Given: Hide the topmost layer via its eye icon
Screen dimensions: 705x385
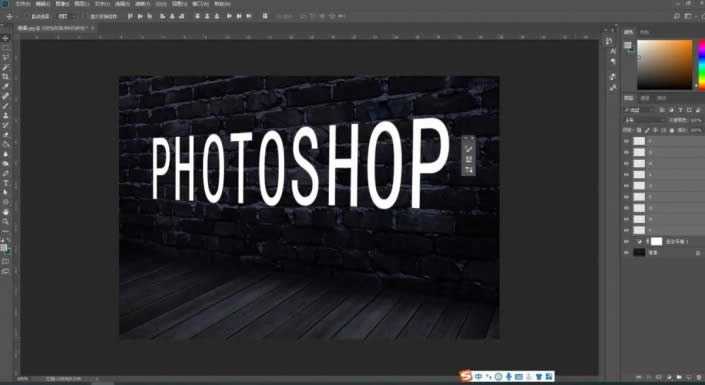Looking at the screenshot, I should (x=627, y=141).
